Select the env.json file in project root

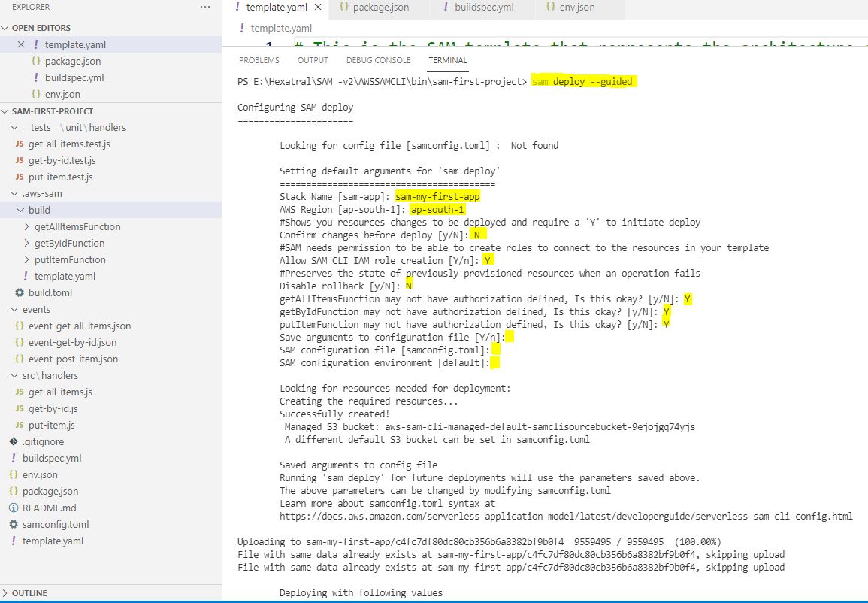pyautogui.click(x=40, y=474)
